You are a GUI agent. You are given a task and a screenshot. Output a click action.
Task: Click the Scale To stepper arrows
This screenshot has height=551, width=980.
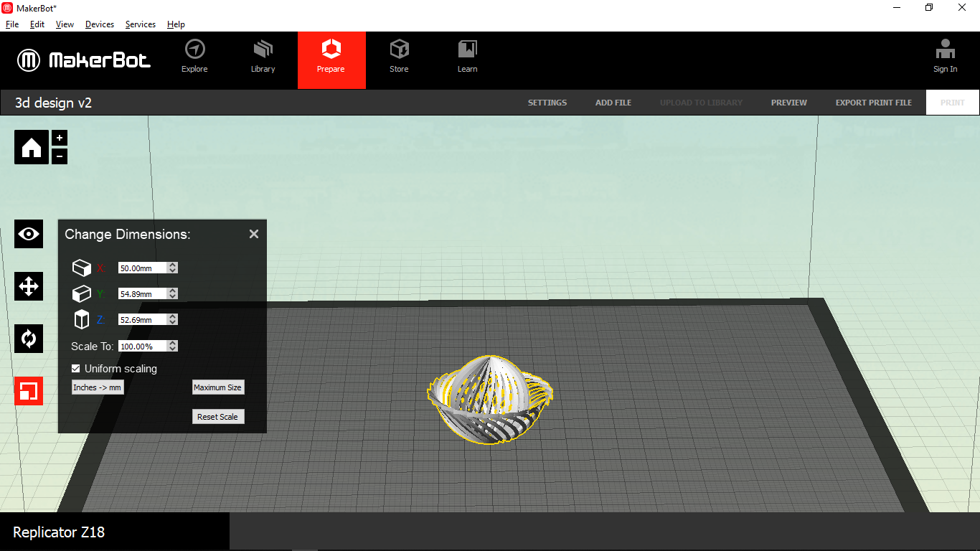click(x=172, y=346)
